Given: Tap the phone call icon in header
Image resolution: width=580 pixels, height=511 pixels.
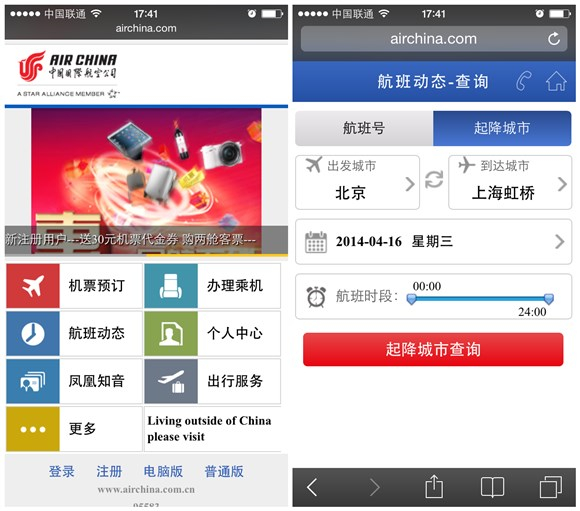Looking at the screenshot, I should [x=524, y=81].
